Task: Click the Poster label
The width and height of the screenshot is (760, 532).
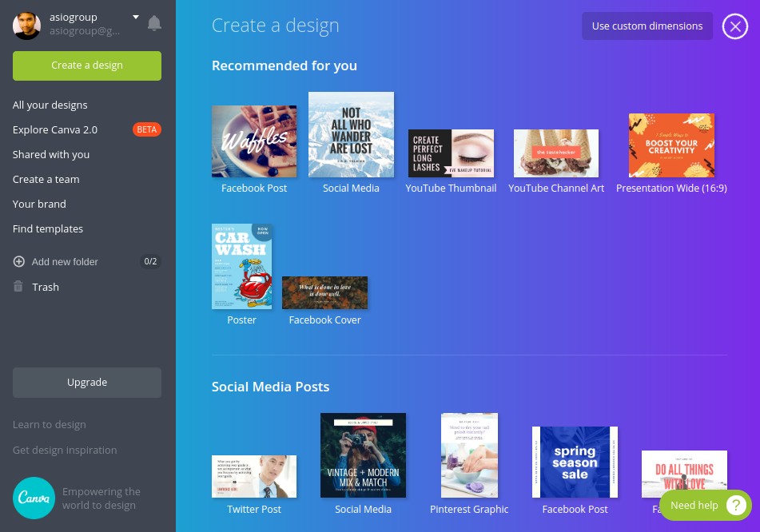Action: [242, 320]
